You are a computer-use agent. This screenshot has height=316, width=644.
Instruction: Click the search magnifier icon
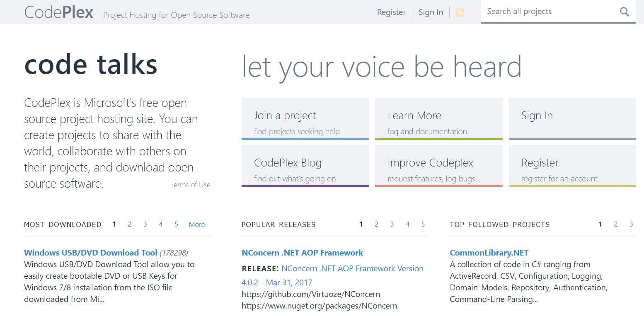coord(624,12)
